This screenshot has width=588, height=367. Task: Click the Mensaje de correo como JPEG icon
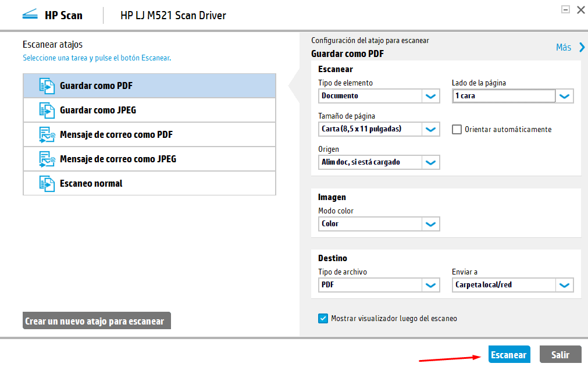pyautogui.click(x=47, y=159)
